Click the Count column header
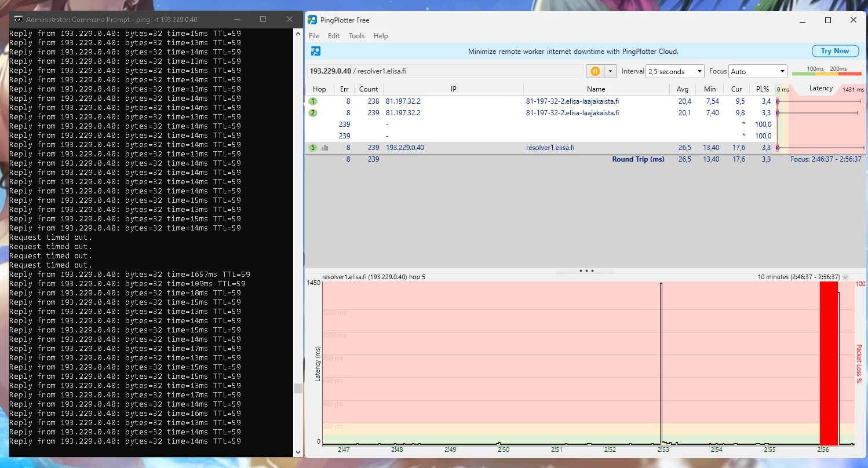 369,89
